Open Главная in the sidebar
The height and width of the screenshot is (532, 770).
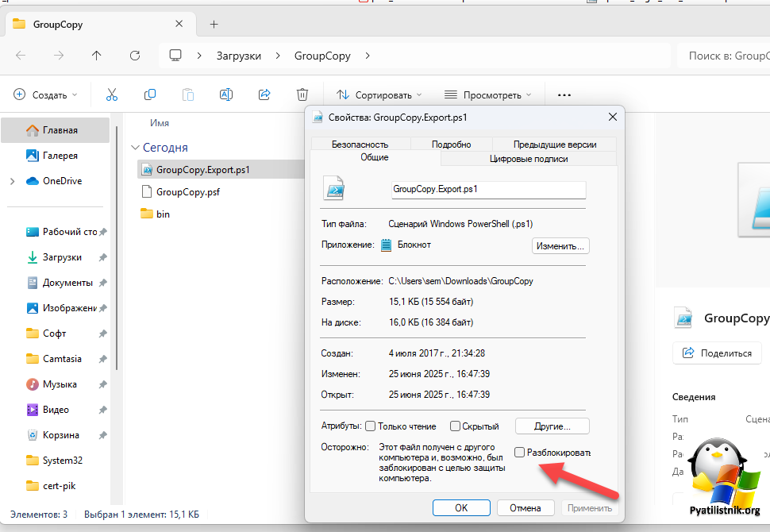point(55,130)
